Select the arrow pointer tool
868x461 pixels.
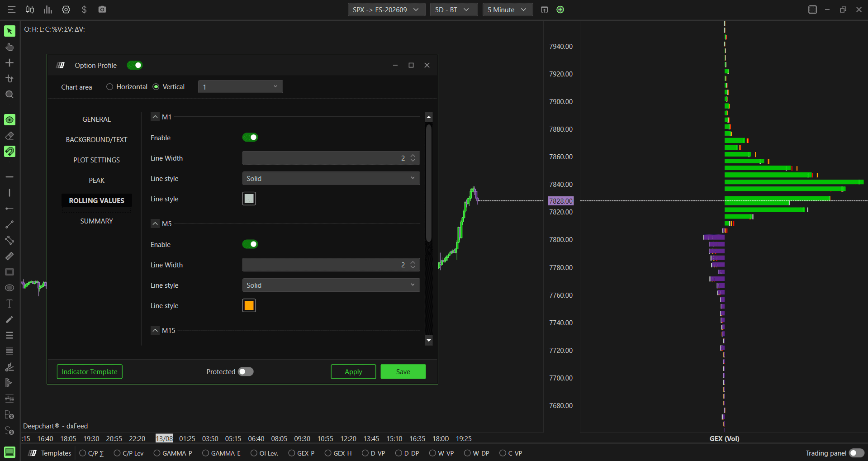[9, 31]
